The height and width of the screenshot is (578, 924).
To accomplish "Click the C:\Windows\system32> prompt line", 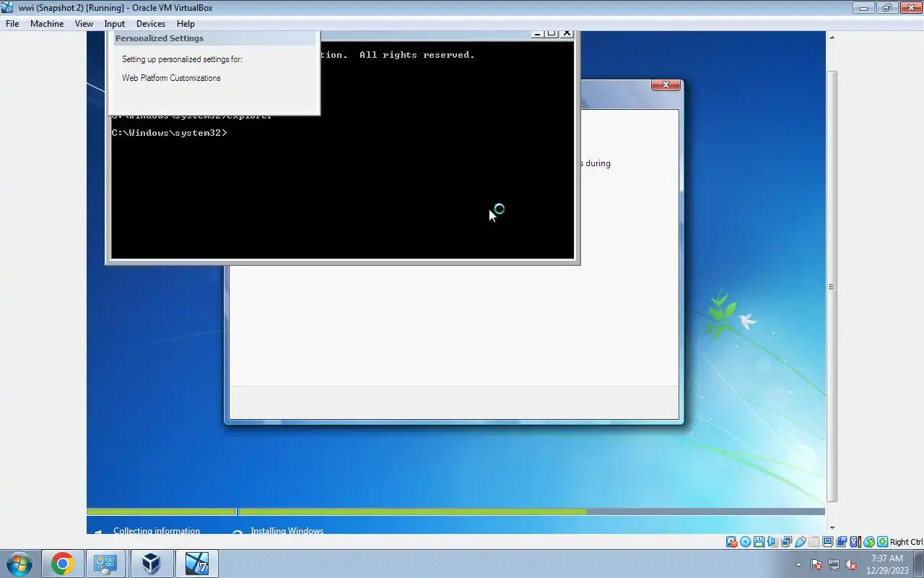I will [x=170, y=133].
